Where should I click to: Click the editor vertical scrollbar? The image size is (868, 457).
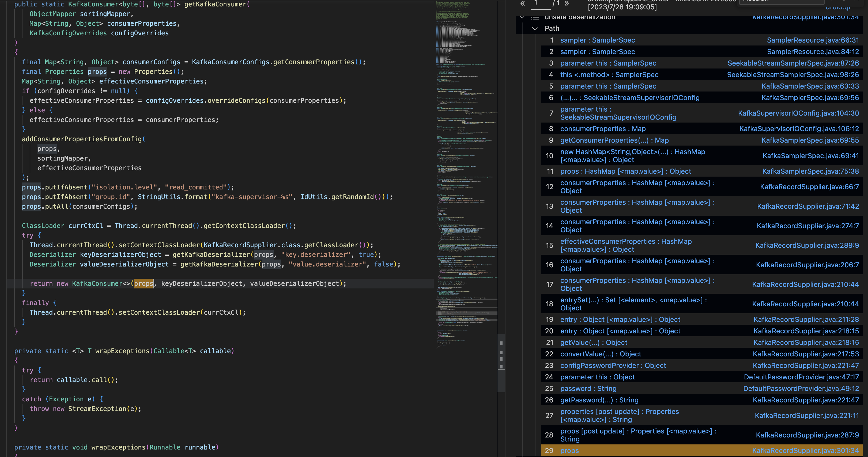(x=501, y=363)
